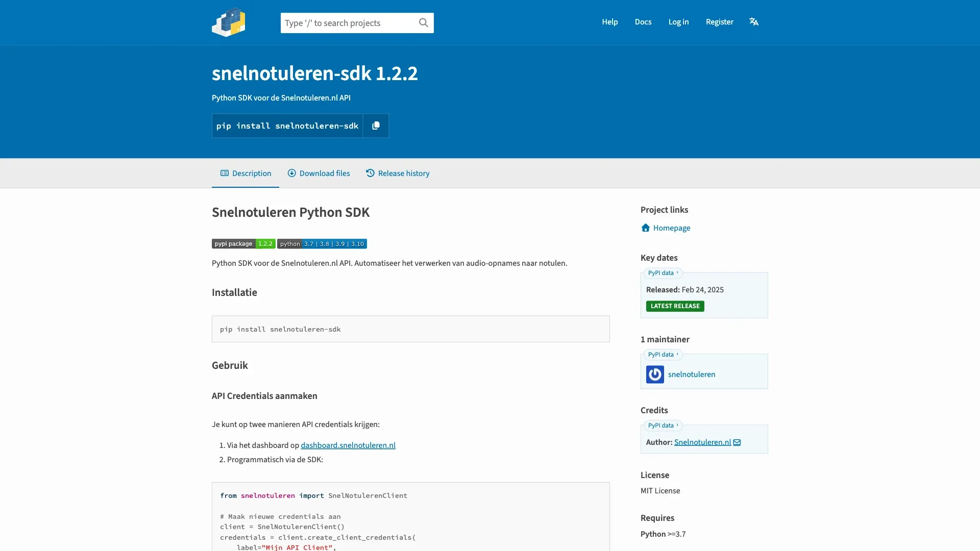Expand PyPI data under Key dates
Screen dimensions: 980x551
click(663, 273)
